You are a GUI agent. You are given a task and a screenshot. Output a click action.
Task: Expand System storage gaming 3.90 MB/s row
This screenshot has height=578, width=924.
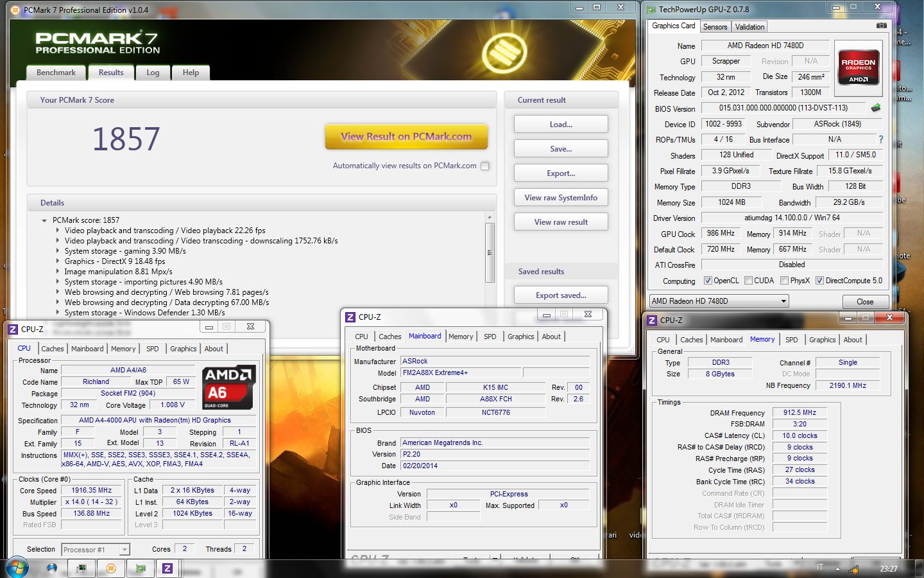pyautogui.click(x=57, y=251)
